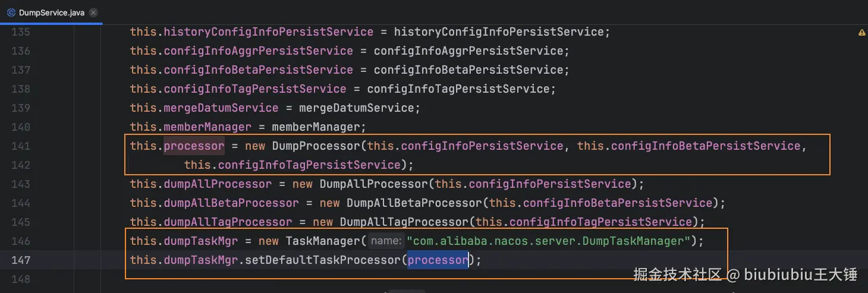Click the "name:" parameter inlay hint
Viewport: 868px width, 293px height.
(x=386, y=241)
